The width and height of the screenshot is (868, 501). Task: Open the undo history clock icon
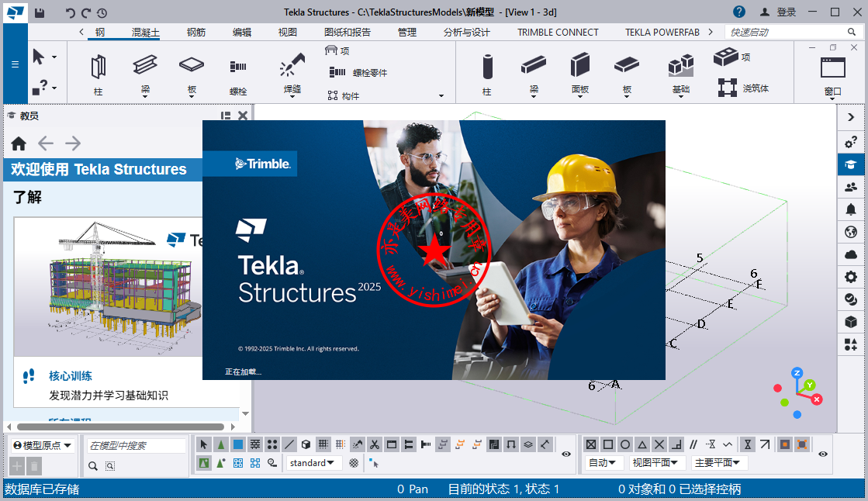(x=102, y=12)
